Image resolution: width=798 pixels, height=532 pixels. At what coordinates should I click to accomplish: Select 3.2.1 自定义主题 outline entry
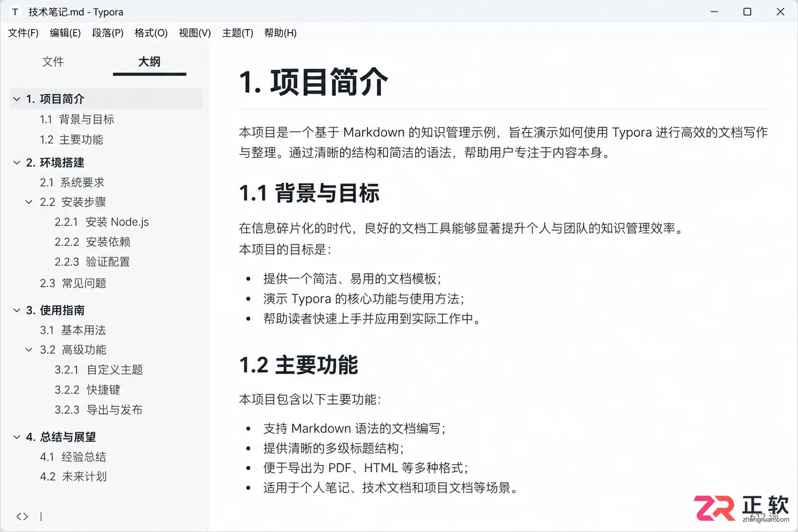(x=99, y=370)
